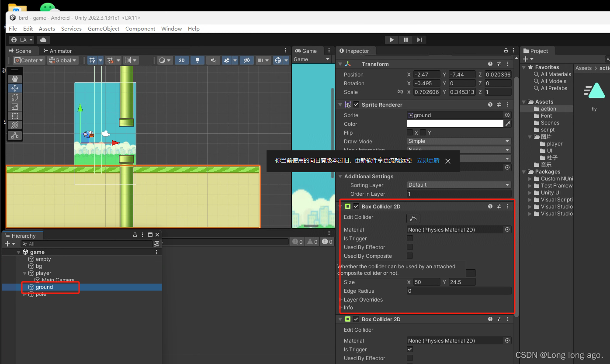The image size is (610, 364).
Task: Open the Component menu
Action: [x=140, y=28]
